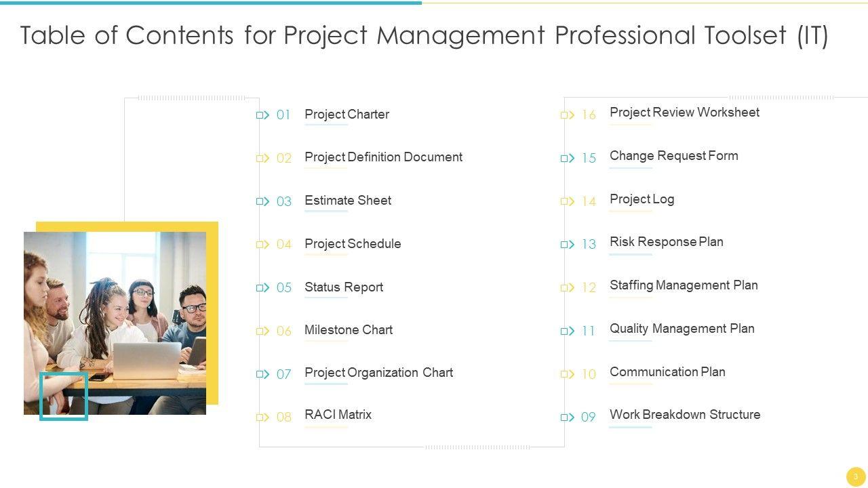Click the yellow page number circle

click(856, 476)
